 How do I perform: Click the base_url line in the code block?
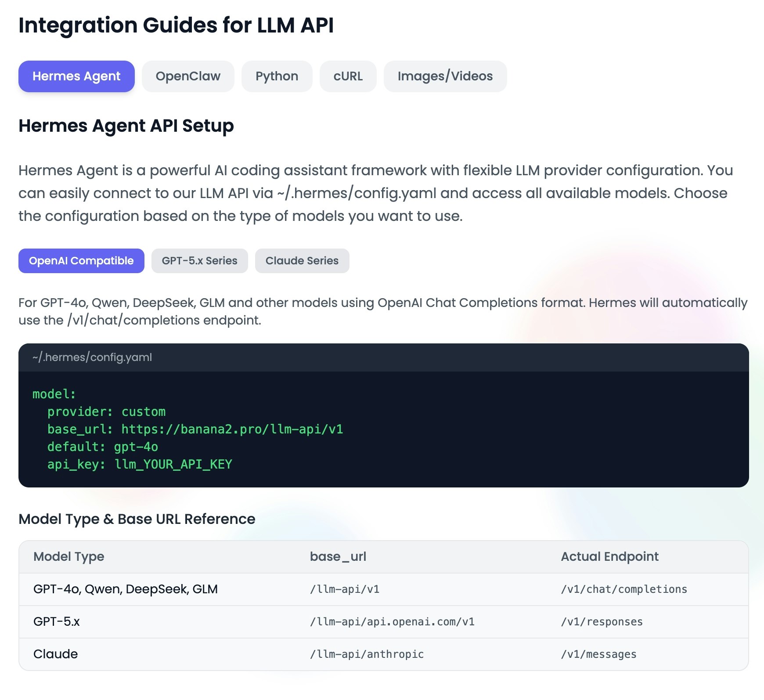195,429
